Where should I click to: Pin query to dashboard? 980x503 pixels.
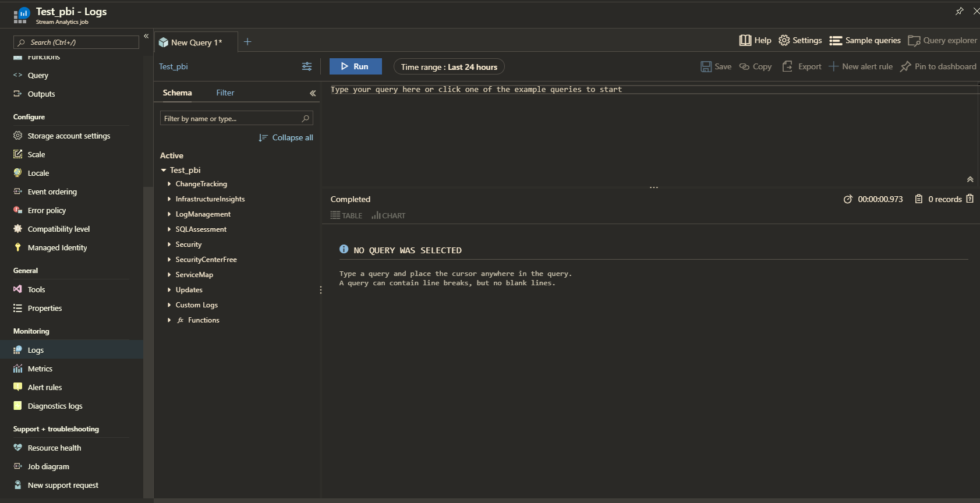(x=938, y=66)
